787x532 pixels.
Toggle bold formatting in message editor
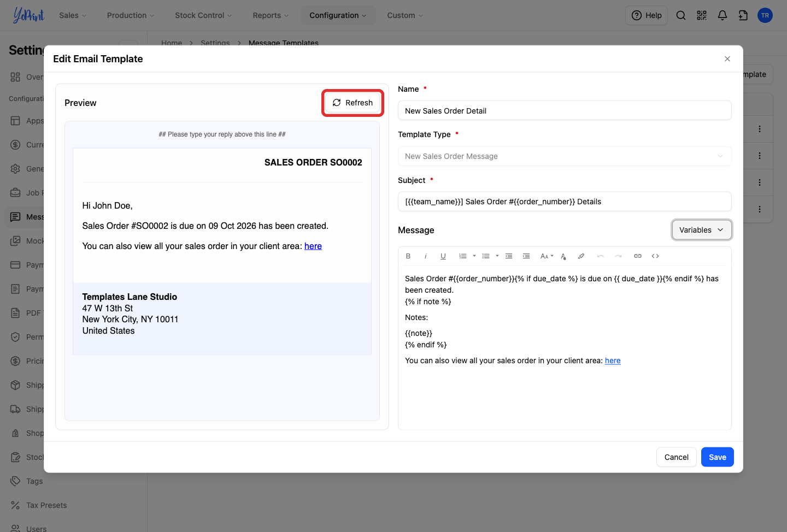coord(408,256)
